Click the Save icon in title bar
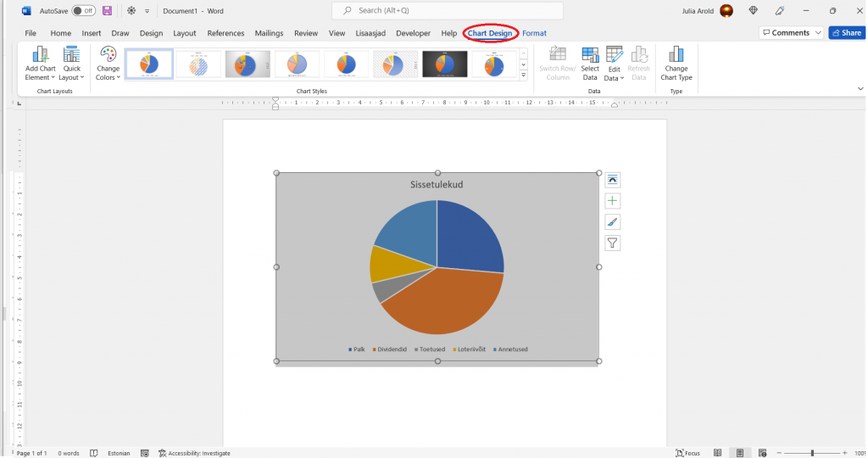This screenshot has width=868, height=458. pyautogui.click(x=108, y=11)
